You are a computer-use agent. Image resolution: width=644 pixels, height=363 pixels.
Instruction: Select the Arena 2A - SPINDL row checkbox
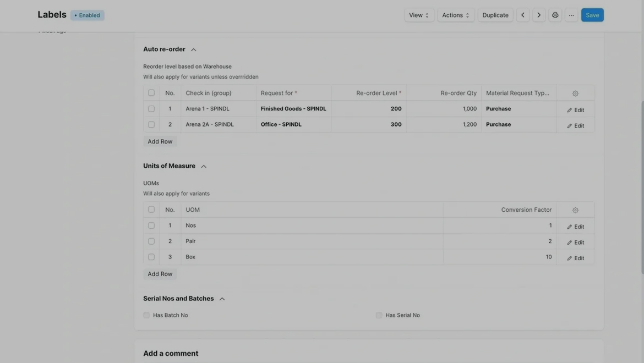coord(151,124)
